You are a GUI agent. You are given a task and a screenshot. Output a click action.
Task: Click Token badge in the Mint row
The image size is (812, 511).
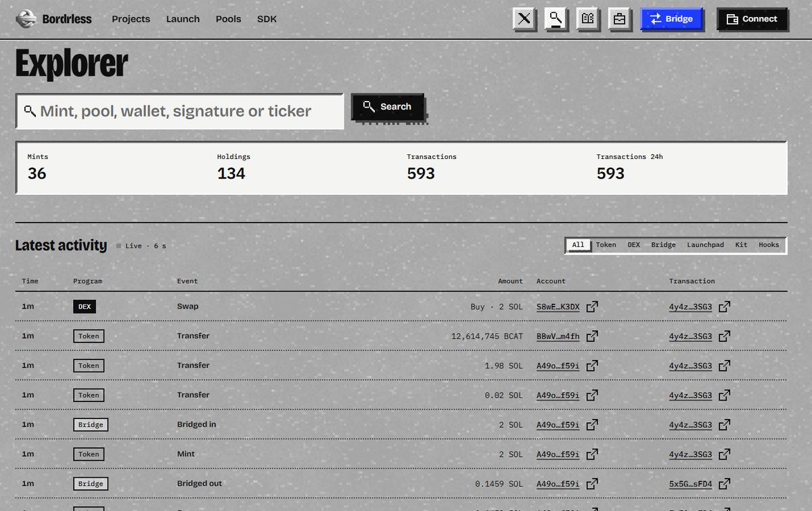[89, 454]
